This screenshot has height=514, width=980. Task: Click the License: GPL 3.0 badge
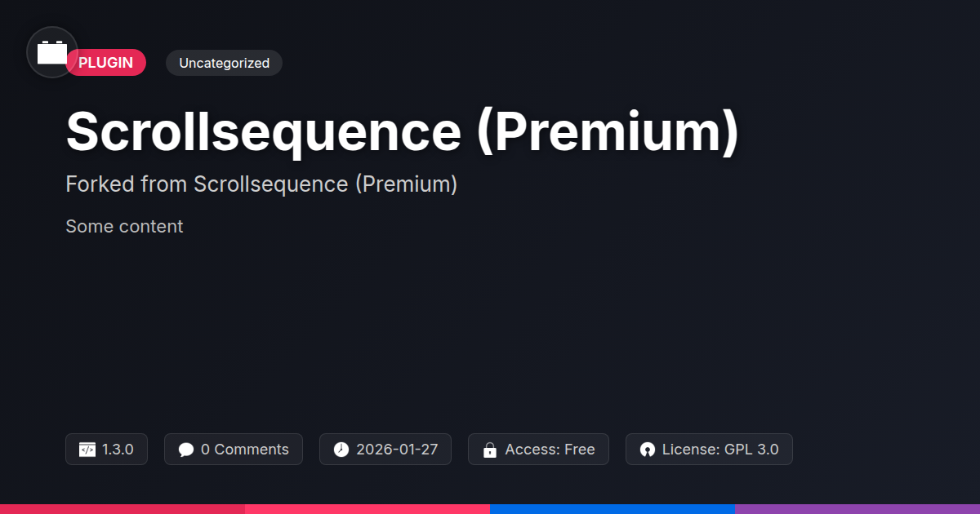(709, 450)
